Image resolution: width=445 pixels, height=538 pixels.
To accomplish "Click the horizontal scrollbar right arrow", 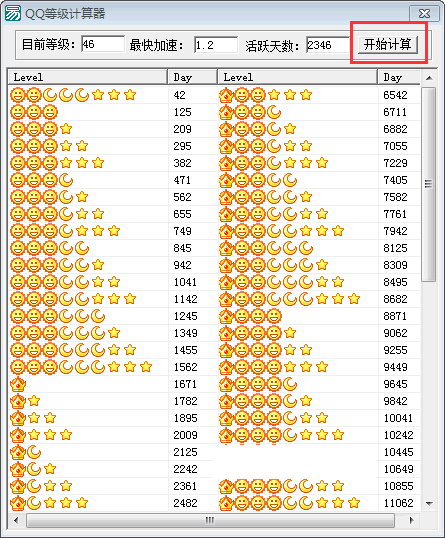I will pos(412,521).
